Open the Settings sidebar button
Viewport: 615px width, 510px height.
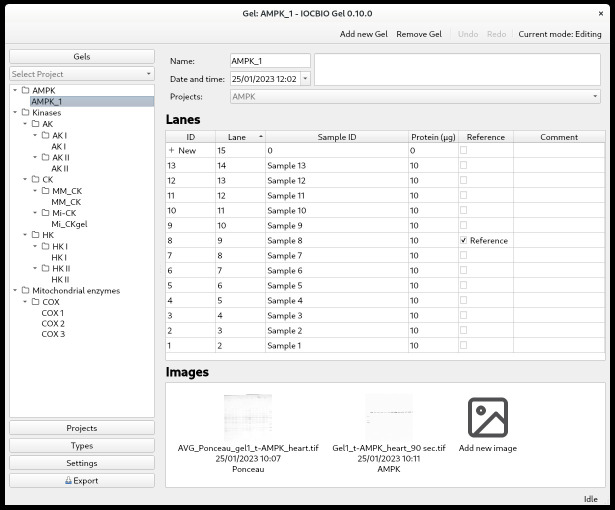(82, 463)
